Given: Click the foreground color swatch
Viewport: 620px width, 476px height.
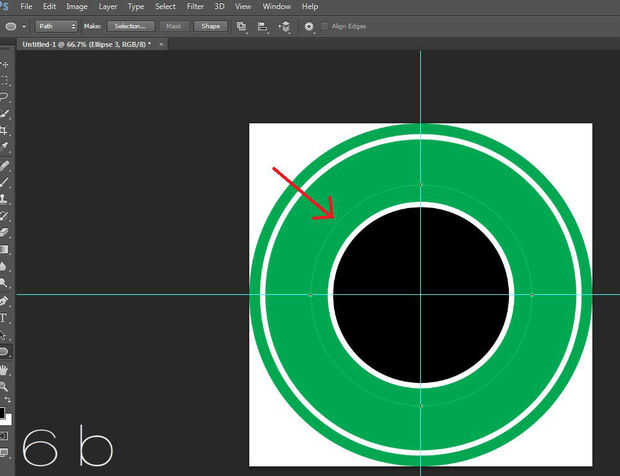Looking at the screenshot, I should (x=3, y=412).
